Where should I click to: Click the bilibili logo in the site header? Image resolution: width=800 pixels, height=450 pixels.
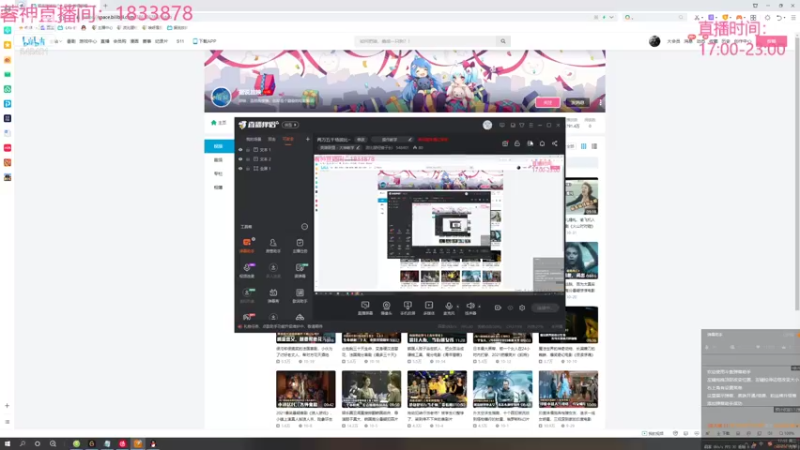pos(34,41)
